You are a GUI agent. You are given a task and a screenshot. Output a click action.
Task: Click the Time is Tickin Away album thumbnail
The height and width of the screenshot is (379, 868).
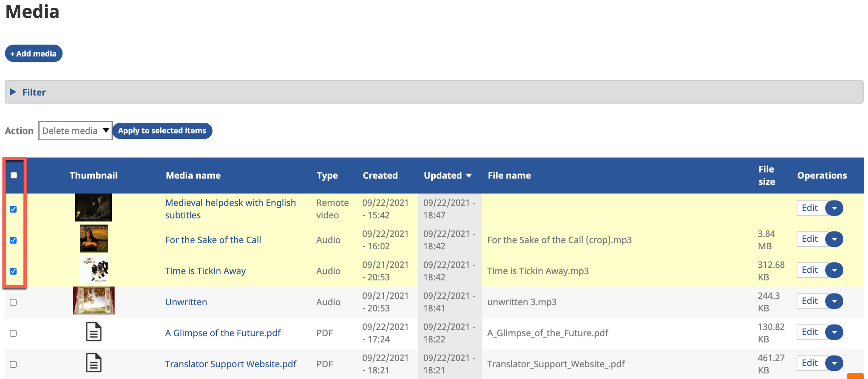point(94,269)
